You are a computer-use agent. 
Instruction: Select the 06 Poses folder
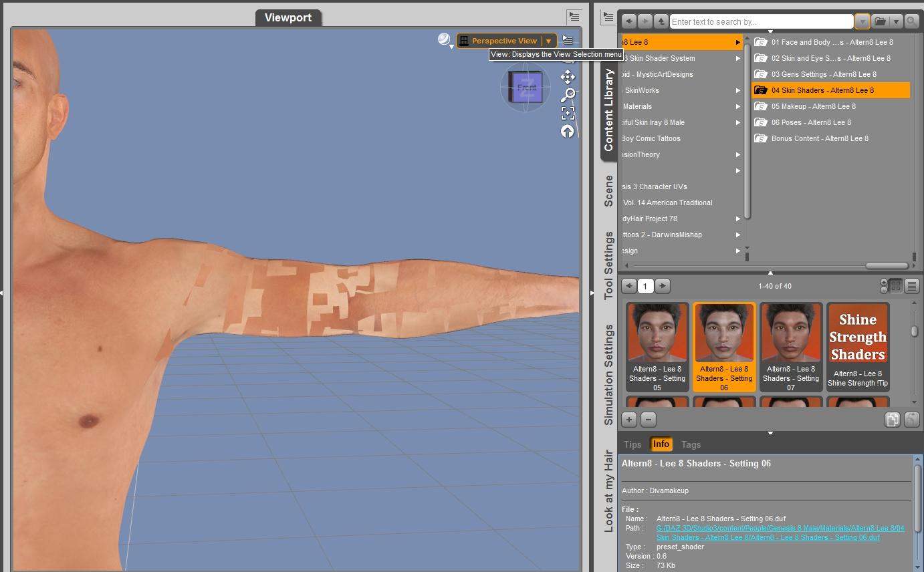coord(831,122)
